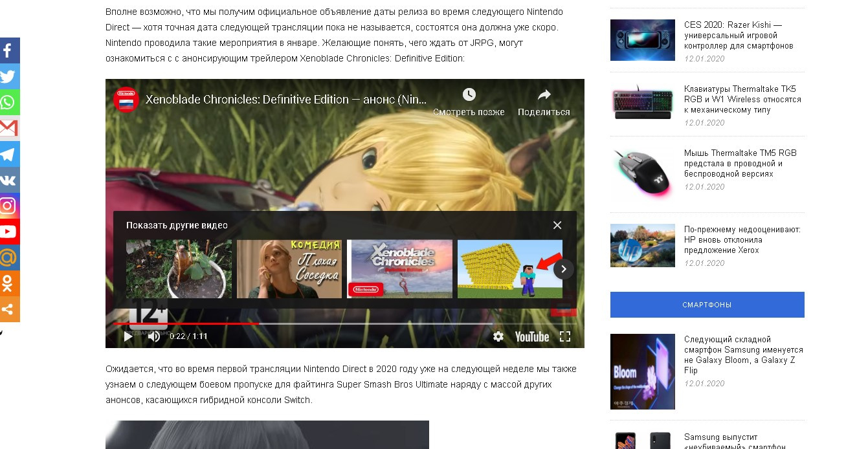Open Xenoblade Chronicles suggested video thumbnail

click(x=400, y=268)
